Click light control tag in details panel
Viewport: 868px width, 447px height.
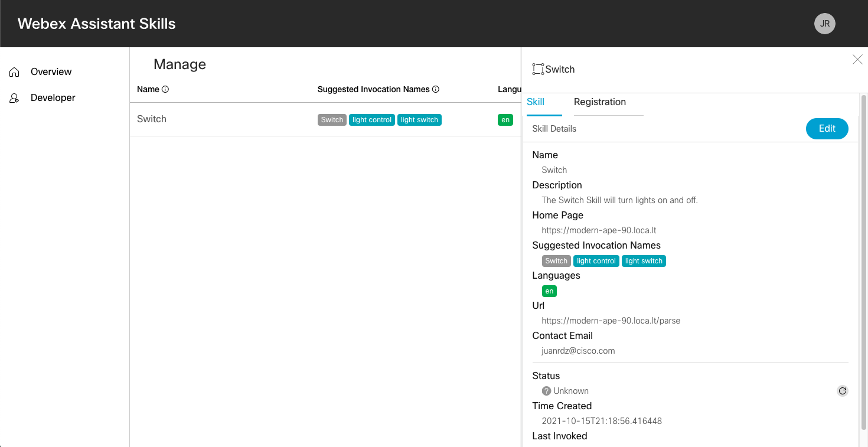pos(596,261)
